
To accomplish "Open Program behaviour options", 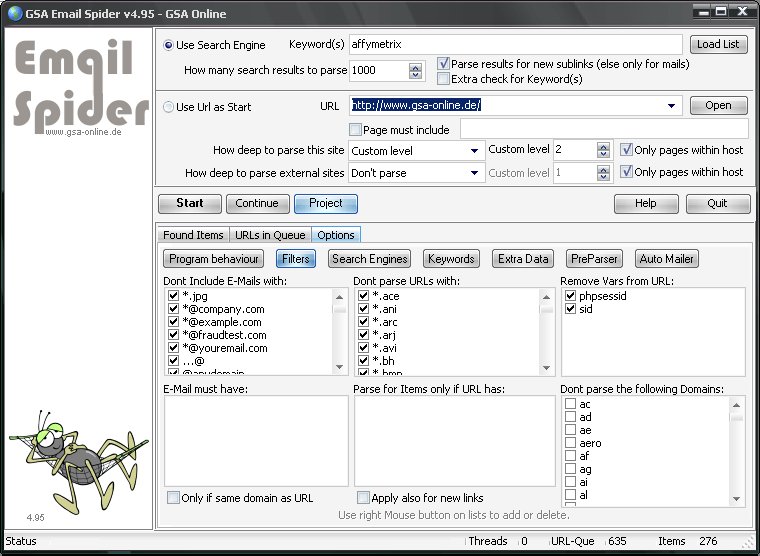I will pos(214,259).
